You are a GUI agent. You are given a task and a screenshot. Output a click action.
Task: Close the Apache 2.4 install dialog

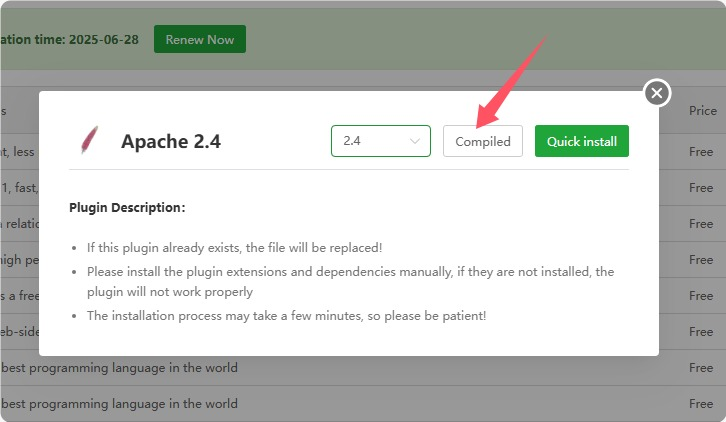pyautogui.click(x=656, y=93)
